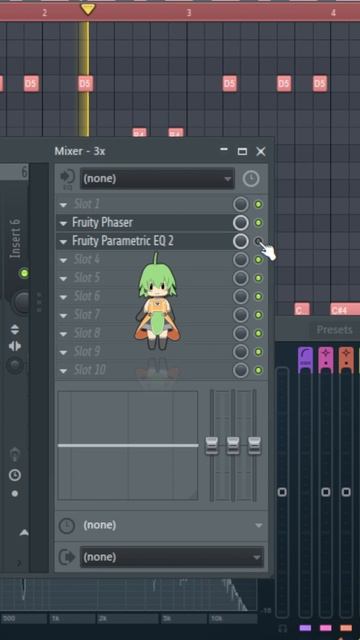This screenshot has height=640, width=360.
Task: Toggle the Slot 10 enable LED
Action: (x=258, y=371)
